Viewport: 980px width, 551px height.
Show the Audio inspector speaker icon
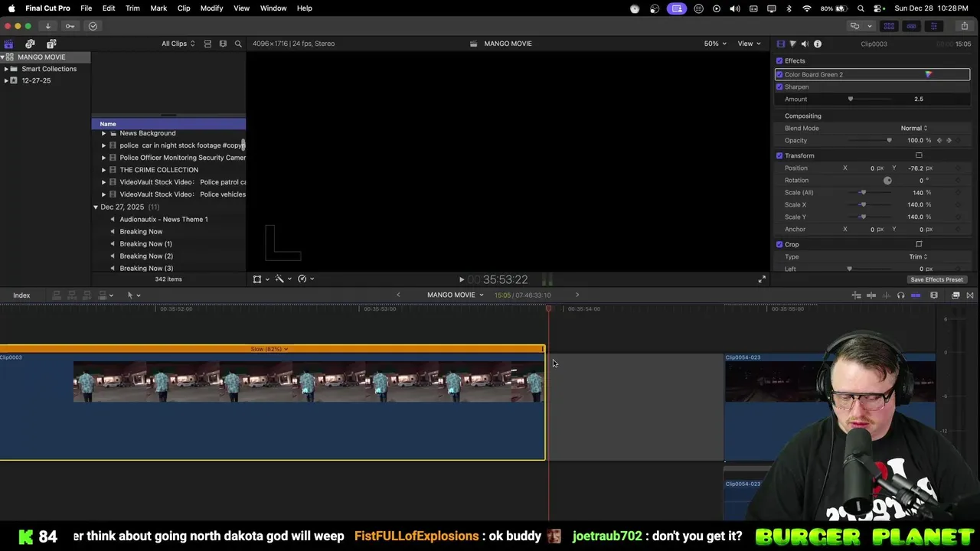805,44
